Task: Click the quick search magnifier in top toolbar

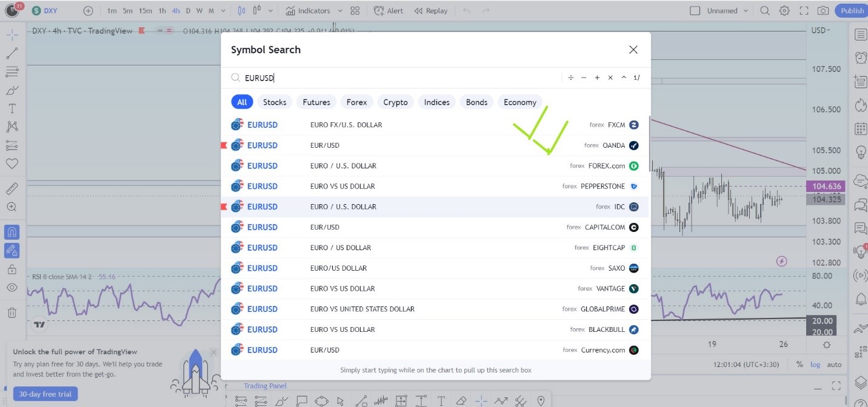Action: (x=765, y=10)
